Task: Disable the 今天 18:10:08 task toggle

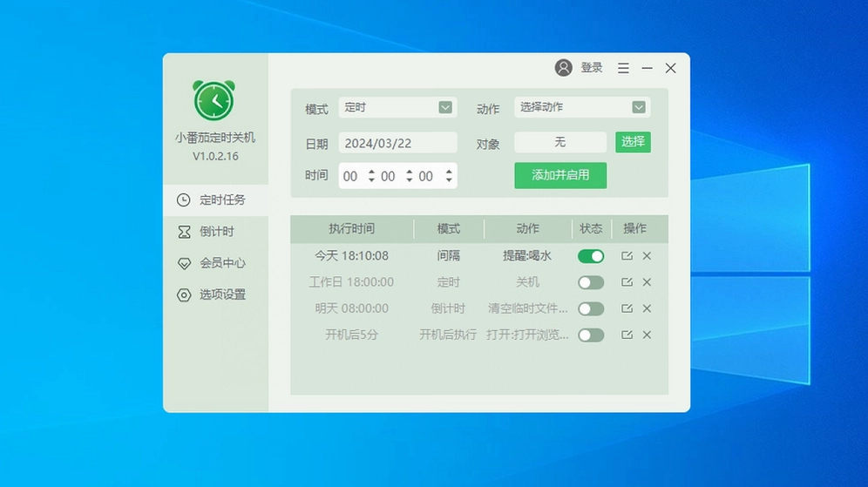Action: [591, 256]
